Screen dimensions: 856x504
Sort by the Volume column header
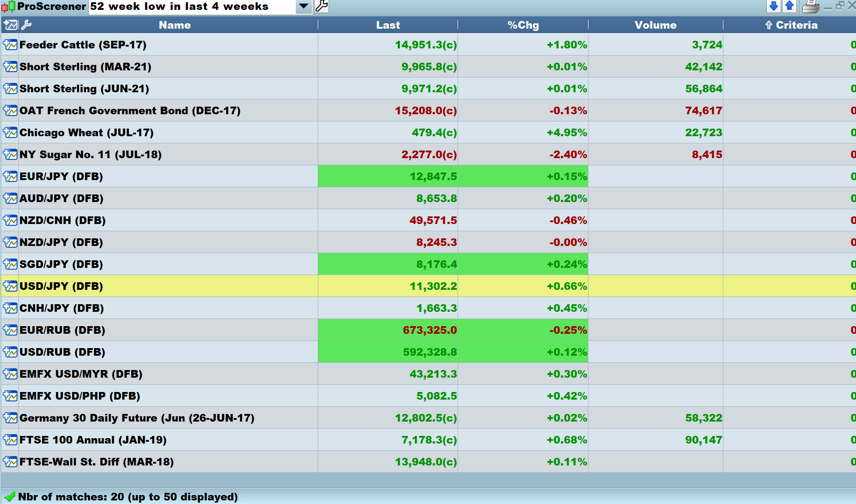(x=655, y=25)
